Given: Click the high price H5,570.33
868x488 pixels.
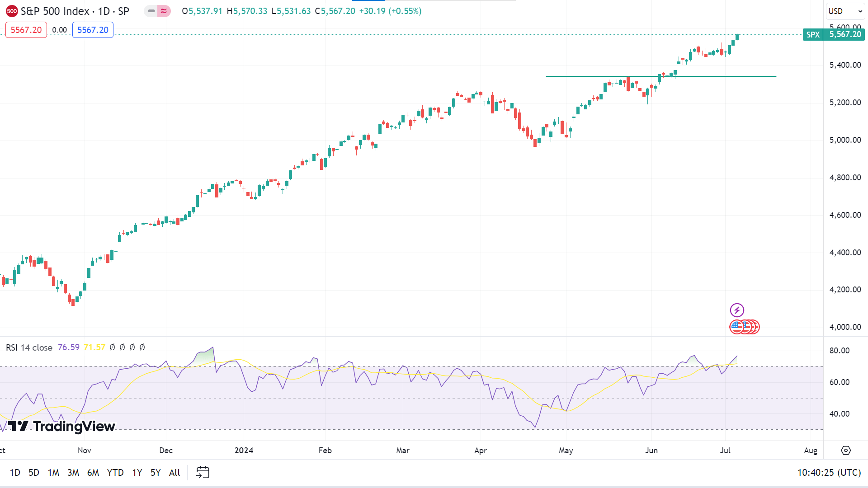Looking at the screenshot, I should [247, 11].
